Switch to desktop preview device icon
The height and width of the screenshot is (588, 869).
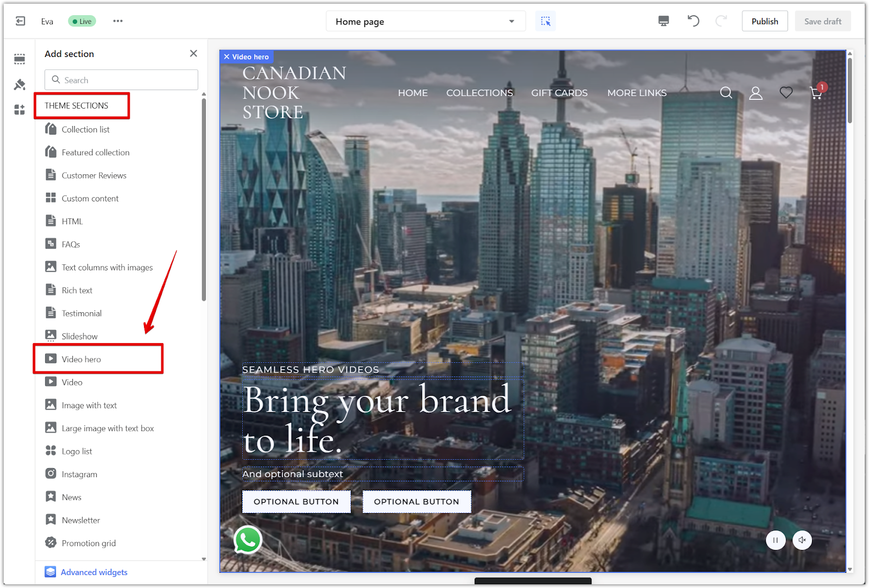pos(664,21)
